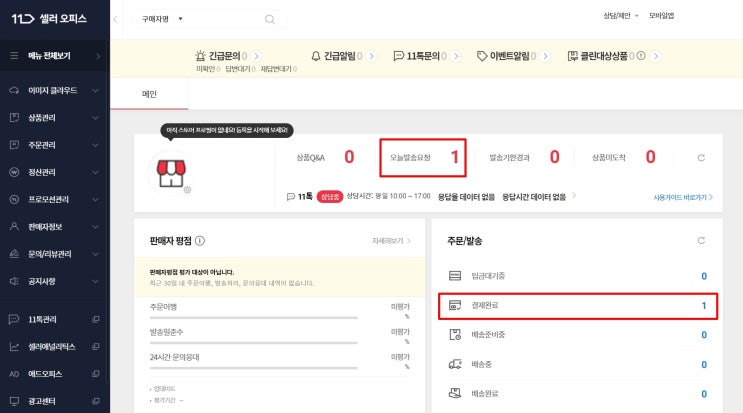This screenshot has height=413, width=743.
Task: Expand the 판매자정보 menu chevron
Action: [x=95, y=227]
